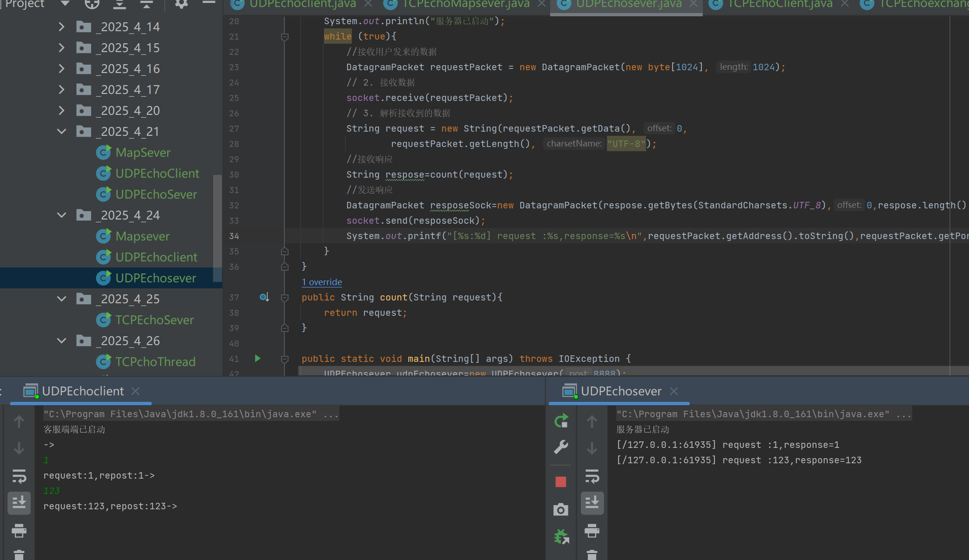Collapse the _2025_4_24 folder
This screenshot has height=560, width=969.
(61, 215)
